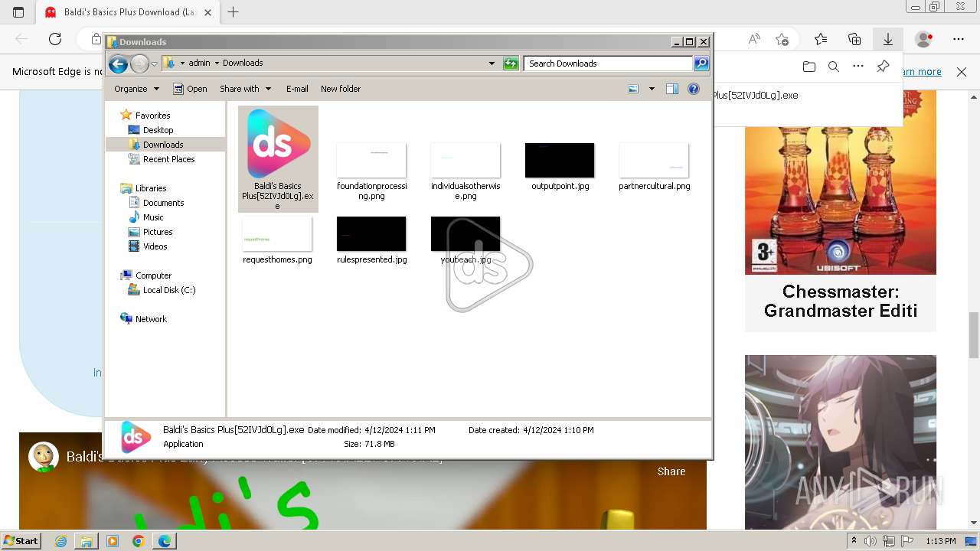Viewport: 980px width, 551px height.
Task: Click the Explorer Back navigation arrow
Action: pyautogui.click(x=118, y=64)
